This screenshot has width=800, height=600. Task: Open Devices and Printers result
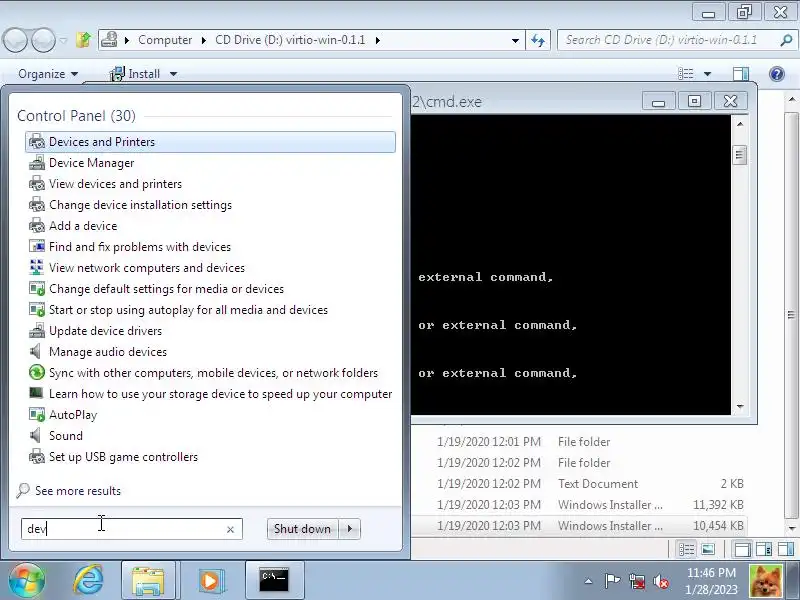point(210,142)
